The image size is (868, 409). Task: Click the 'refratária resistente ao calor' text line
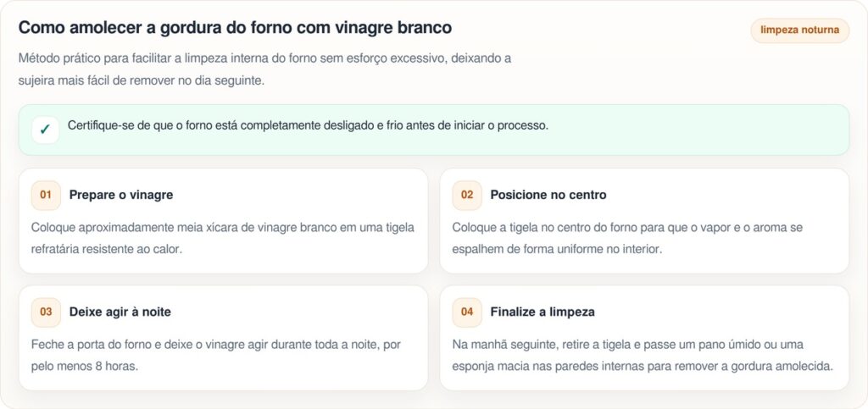(107, 249)
